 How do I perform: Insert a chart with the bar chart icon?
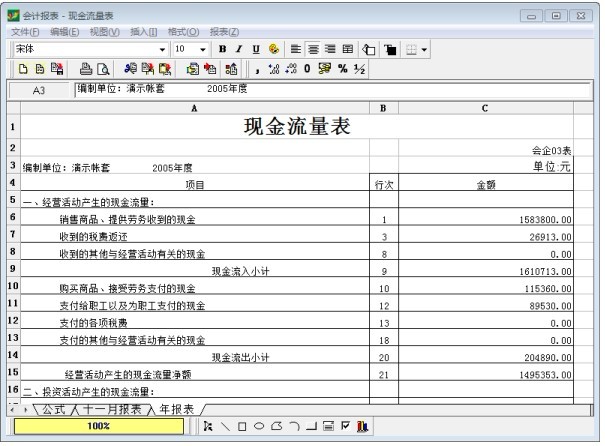coord(362,426)
